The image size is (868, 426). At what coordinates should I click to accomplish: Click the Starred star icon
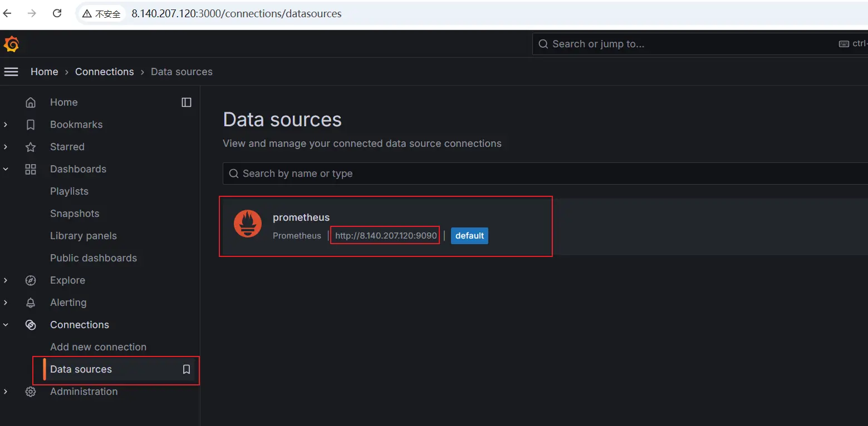point(31,147)
